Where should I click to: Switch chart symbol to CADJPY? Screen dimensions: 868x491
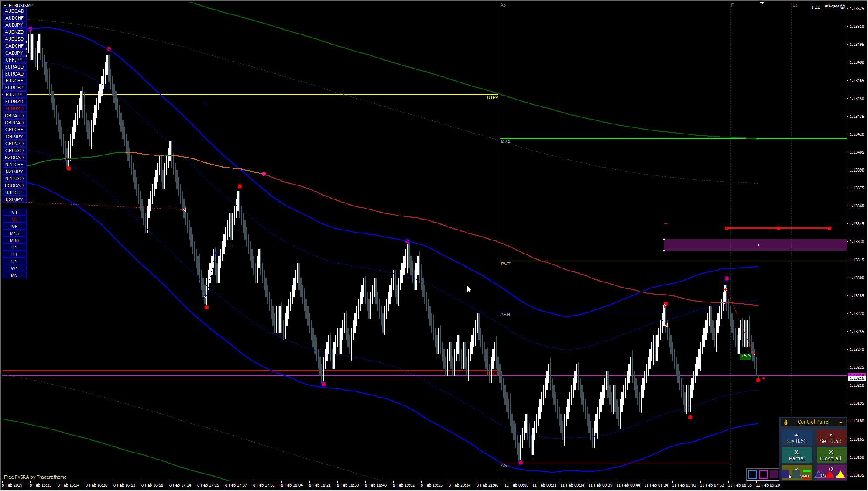point(14,53)
